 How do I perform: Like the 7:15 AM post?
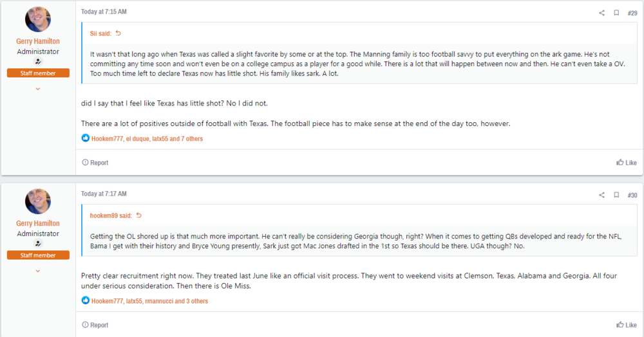coord(627,163)
